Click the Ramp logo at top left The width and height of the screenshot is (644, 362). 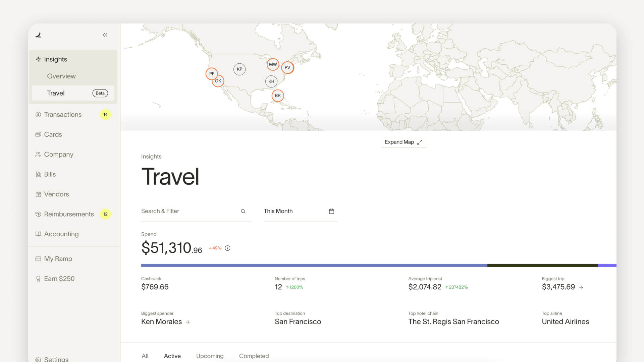39,35
